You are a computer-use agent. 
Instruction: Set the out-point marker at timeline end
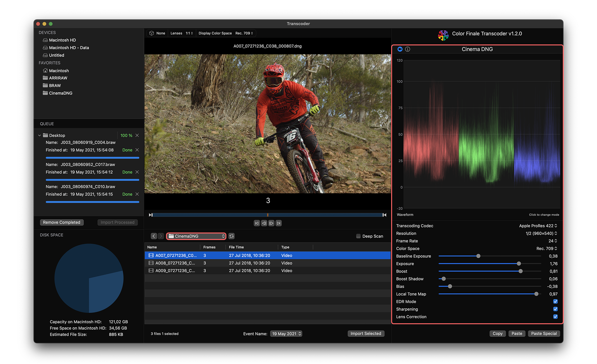384,215
